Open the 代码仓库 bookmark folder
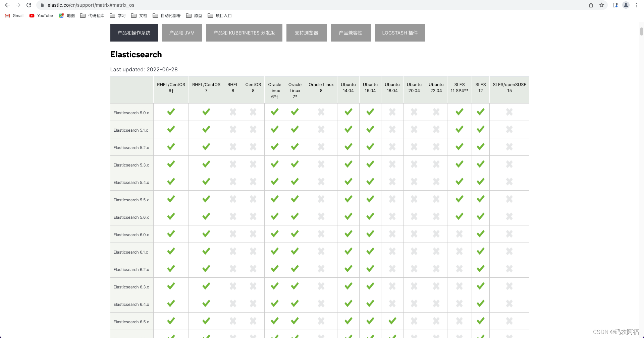Screen dimensions: 644x338 click(92, 16)
